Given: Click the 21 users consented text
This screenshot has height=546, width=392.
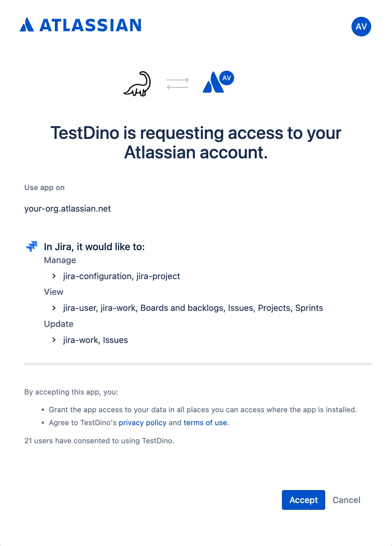Looking at the screenshot, I should (x=99, y=441).
